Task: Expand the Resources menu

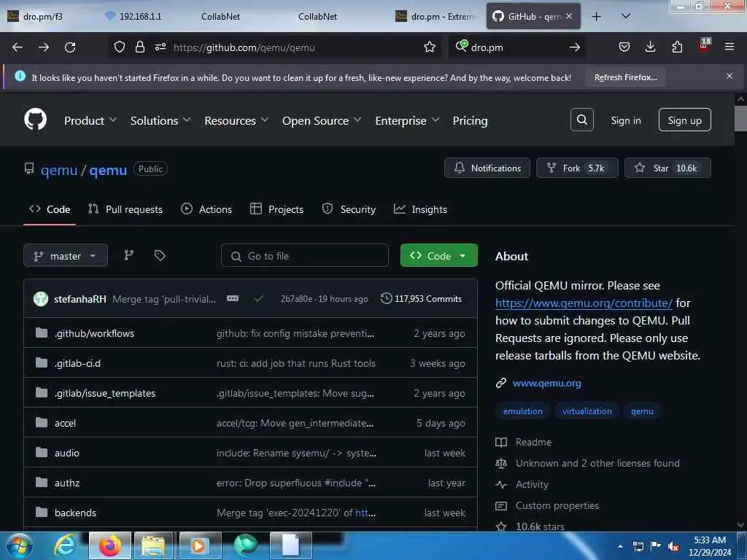Action: point(236,120)
